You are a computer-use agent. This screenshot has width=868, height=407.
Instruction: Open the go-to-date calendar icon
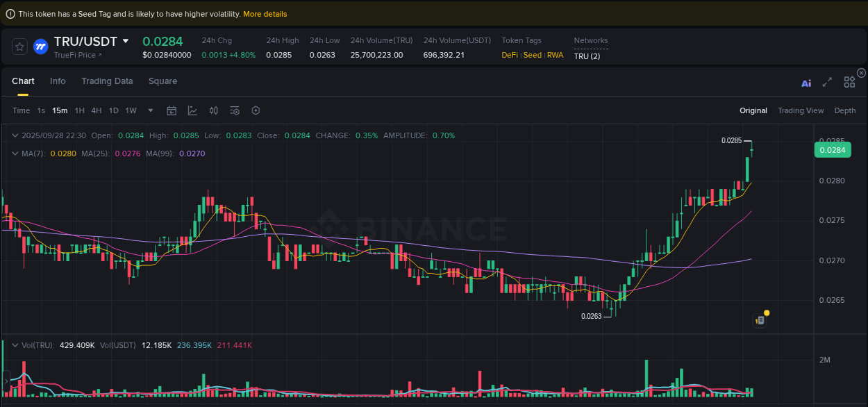click(x=172, y=110)
